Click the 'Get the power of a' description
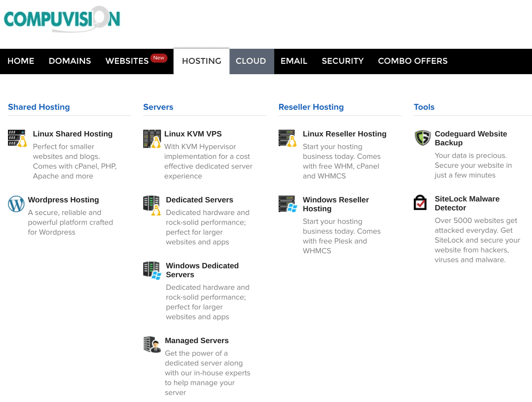The image size is (532, 402). pos(207,373)
